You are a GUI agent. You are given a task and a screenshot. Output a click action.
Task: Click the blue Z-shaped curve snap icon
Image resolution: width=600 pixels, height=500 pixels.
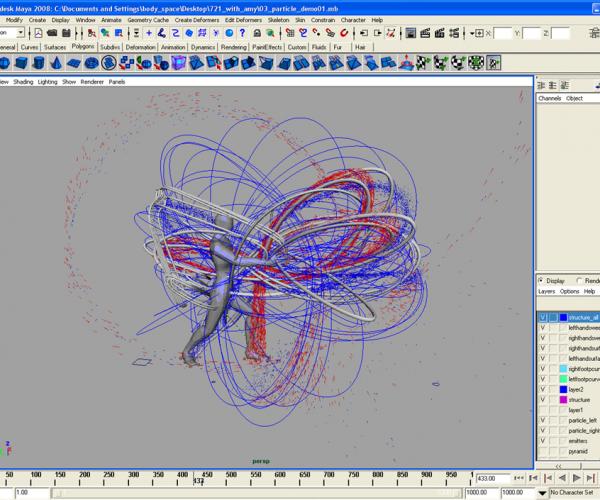point(176,33)
